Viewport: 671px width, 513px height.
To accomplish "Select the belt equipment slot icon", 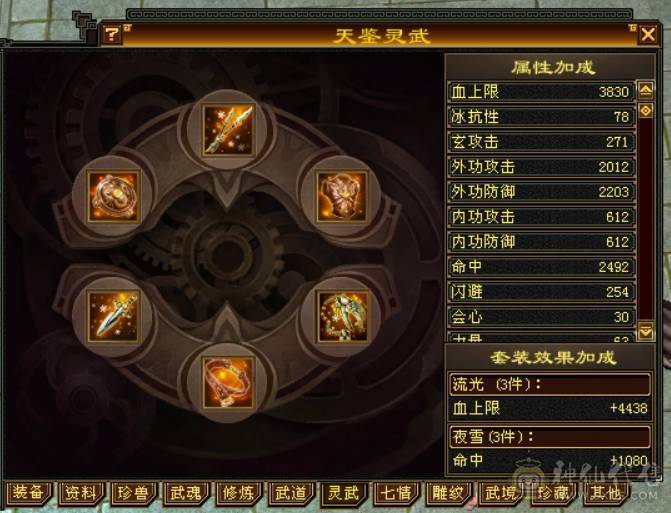I will [x=229, y=383].
